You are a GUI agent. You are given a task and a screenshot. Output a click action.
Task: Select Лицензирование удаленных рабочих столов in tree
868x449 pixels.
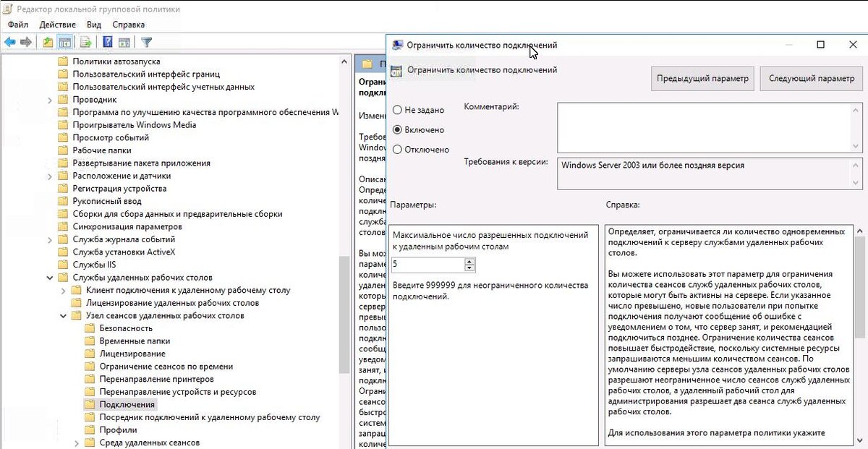(172, 303)
